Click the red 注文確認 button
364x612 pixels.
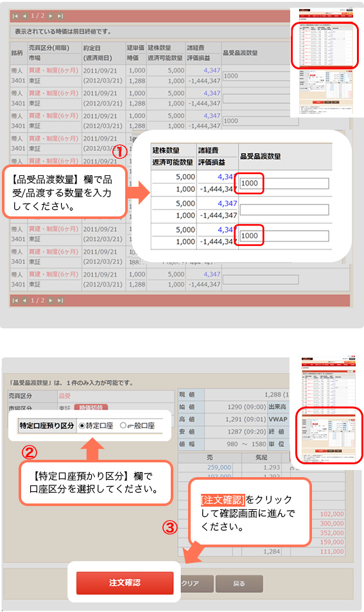click(x=125, y=582)
